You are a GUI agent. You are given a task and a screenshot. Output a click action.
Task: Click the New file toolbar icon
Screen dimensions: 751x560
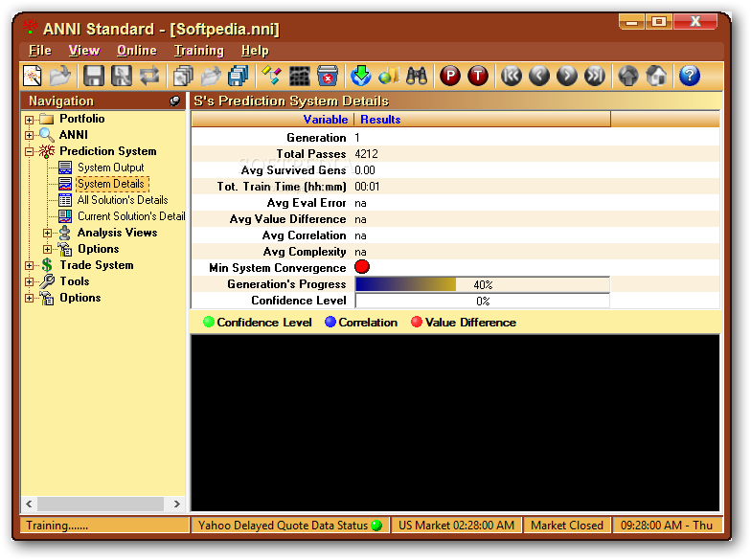point(33,76)
